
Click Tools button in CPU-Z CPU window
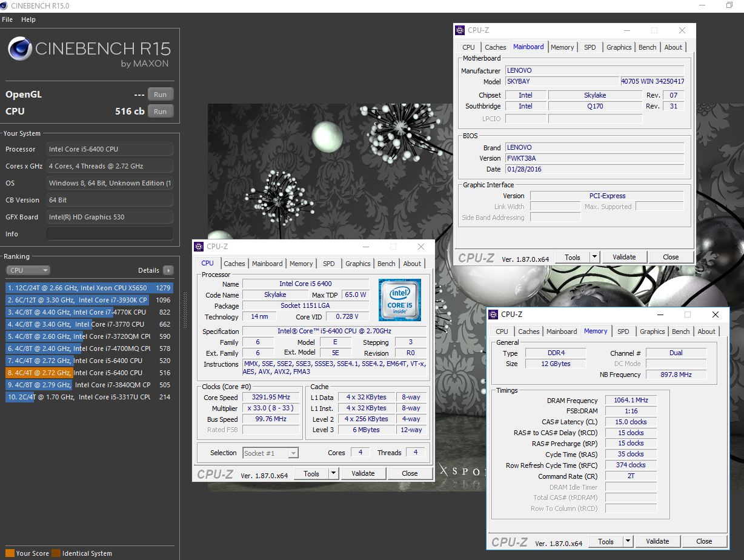[311, 474]
